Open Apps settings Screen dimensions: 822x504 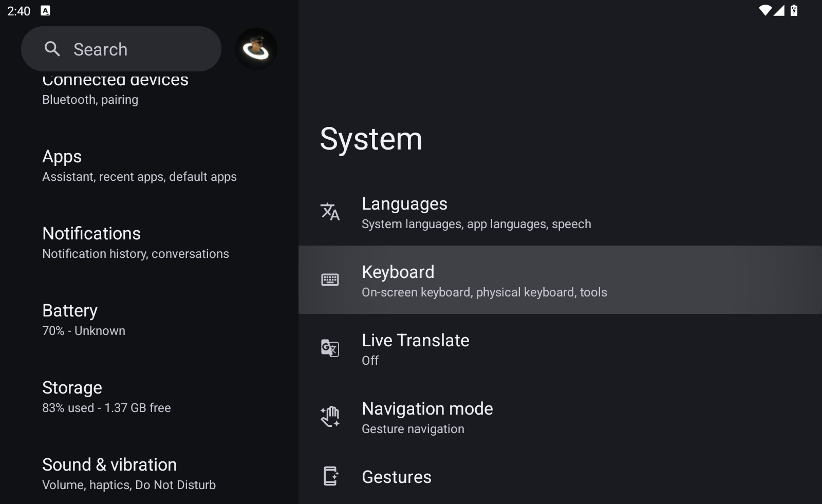point(139,166)
